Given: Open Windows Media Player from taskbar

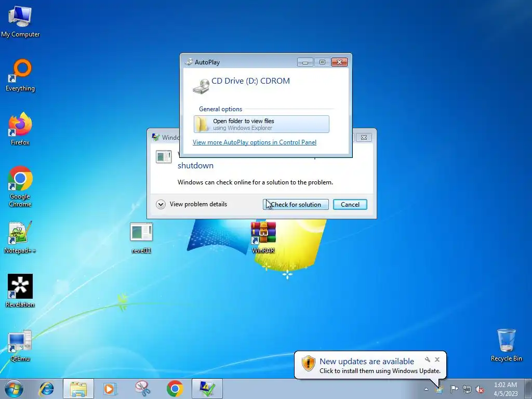Looking at the screenshot, I should [x=110, y=389].
